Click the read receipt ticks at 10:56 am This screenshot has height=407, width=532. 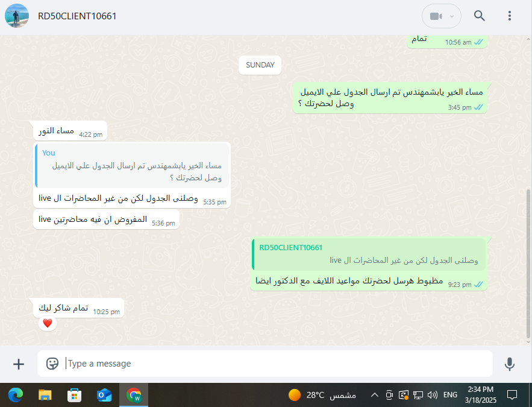click(478, 42)
